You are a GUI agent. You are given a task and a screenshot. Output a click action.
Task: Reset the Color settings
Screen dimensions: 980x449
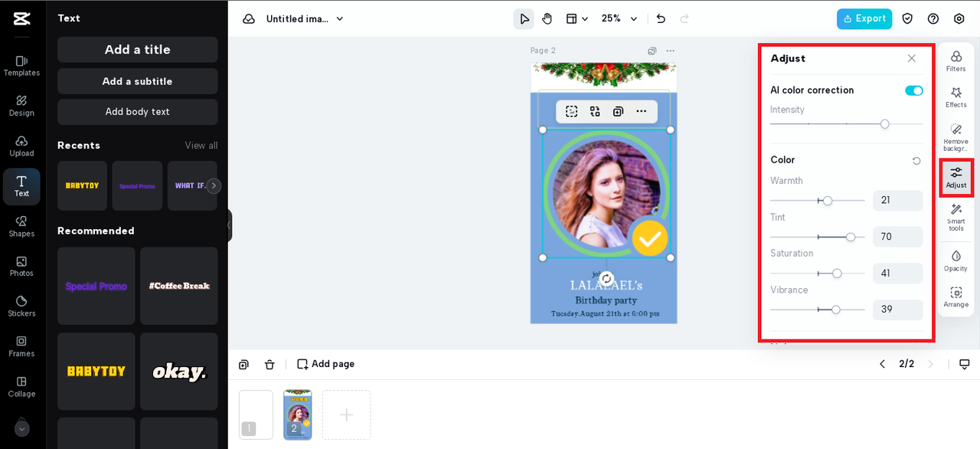coord(916,161)
